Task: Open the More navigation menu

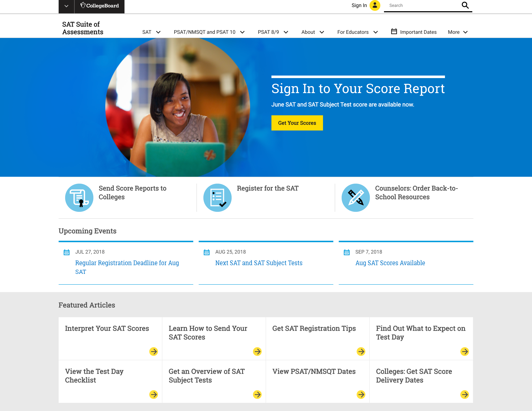Action: (x=457, y=32)
